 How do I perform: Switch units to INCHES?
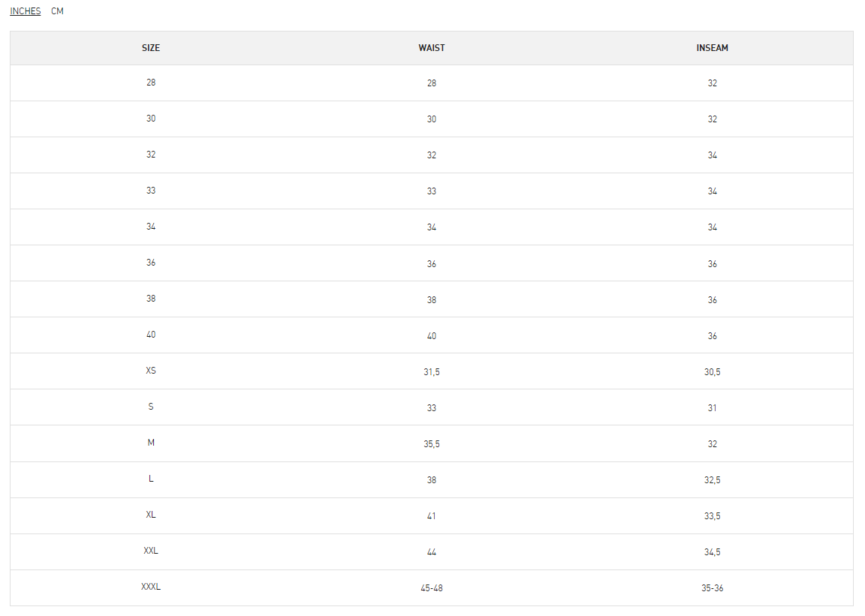pos(26,11)
